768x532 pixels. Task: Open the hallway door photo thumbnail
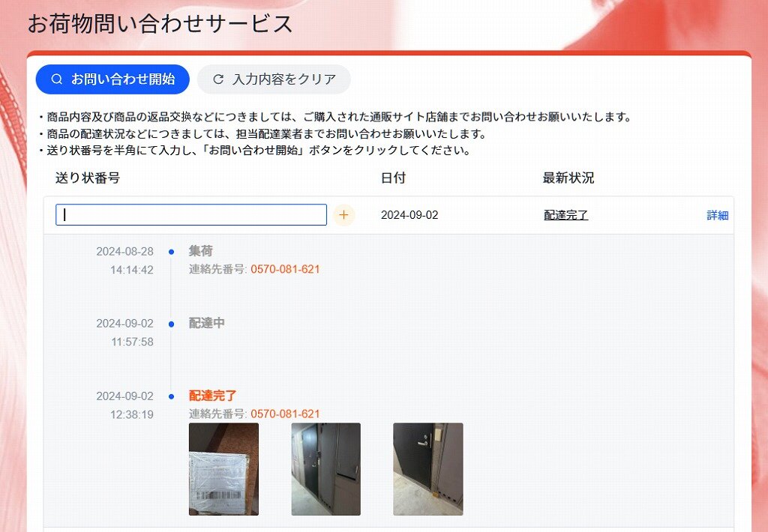pyautogui.click(x=325, y=469)
